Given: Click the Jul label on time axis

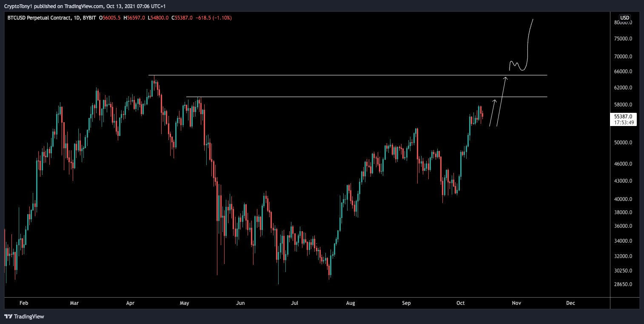Looking at the screenshot, I should (x=294, y=303).
